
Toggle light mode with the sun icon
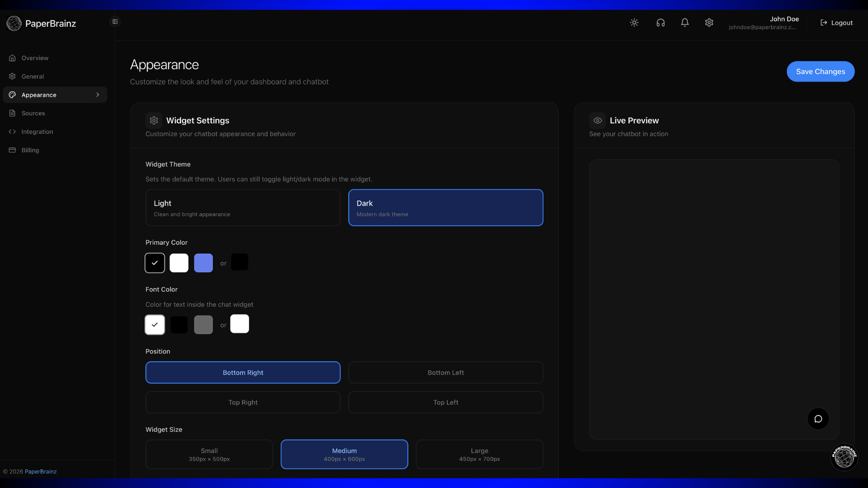pos(634,22)
